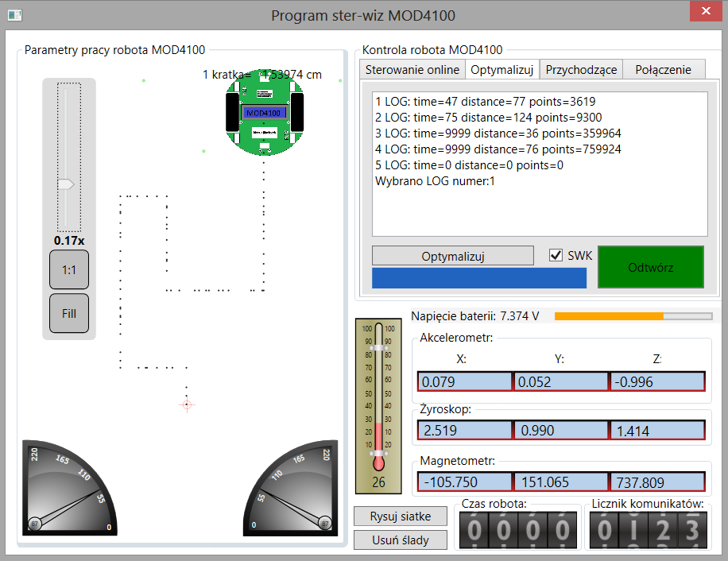Click the application icon in title bar
The height and width of the screenshot is (561, 728).
(x=15, y=14)
